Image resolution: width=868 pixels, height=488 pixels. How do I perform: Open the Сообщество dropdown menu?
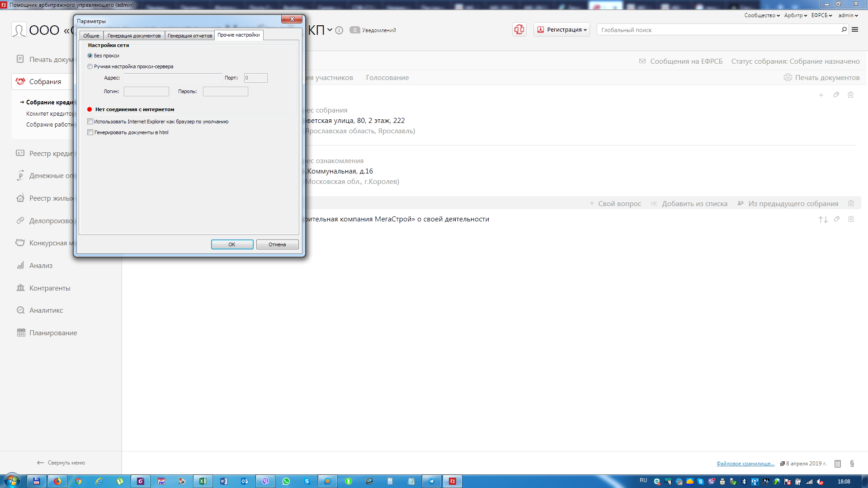point(762,15)
